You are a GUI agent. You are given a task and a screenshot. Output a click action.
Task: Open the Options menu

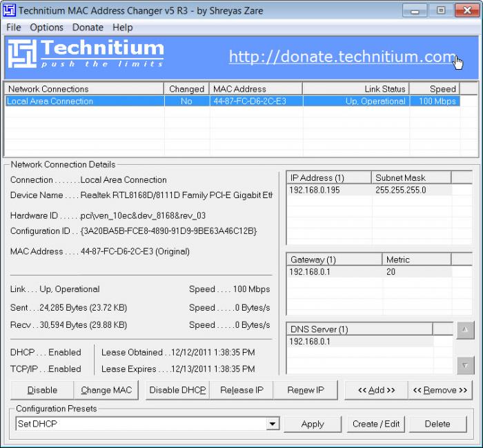(46, 28)
